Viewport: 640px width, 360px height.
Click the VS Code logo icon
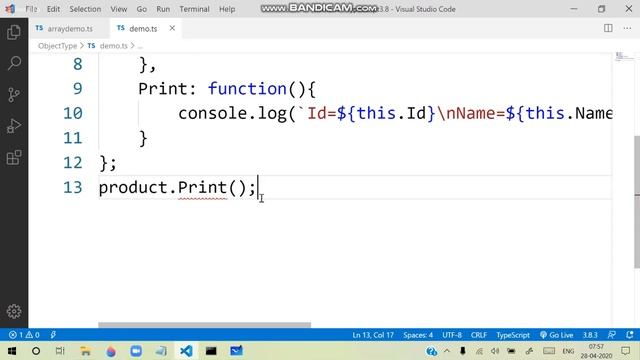pos(10,9)
